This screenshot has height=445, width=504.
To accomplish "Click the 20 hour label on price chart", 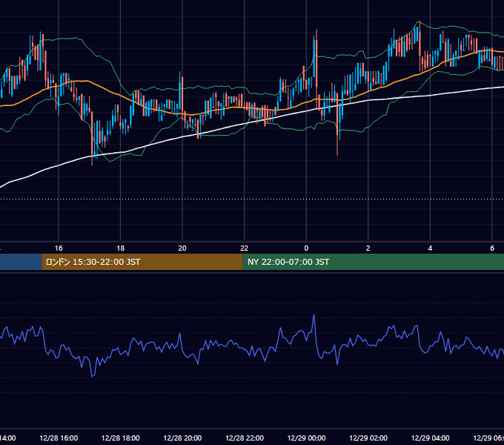I will pos(182,248).
